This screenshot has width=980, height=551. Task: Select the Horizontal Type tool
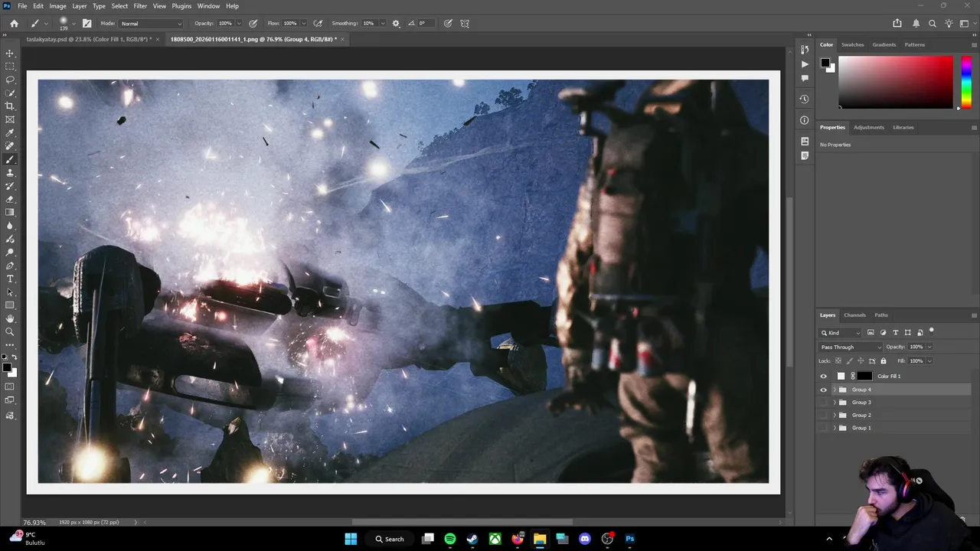(x=10, y=279)
